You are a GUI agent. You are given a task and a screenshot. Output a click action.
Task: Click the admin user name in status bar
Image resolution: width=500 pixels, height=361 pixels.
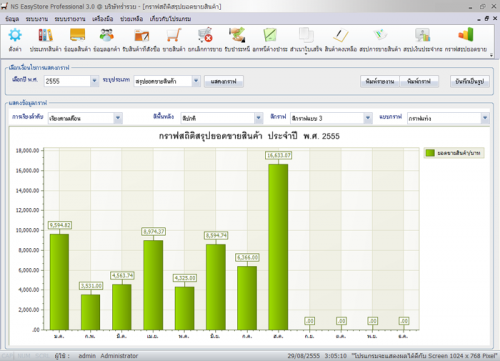(x=87, y=356)
